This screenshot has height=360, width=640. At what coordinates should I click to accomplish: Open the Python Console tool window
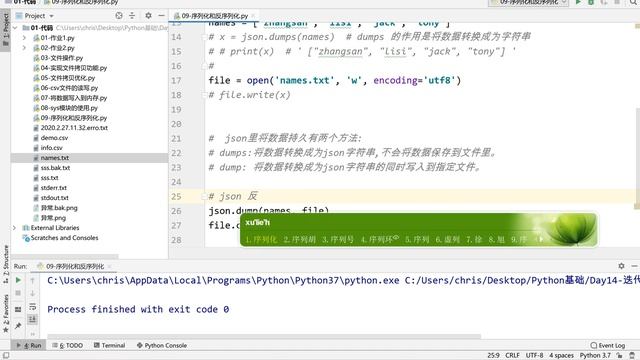tap(162, 345)
